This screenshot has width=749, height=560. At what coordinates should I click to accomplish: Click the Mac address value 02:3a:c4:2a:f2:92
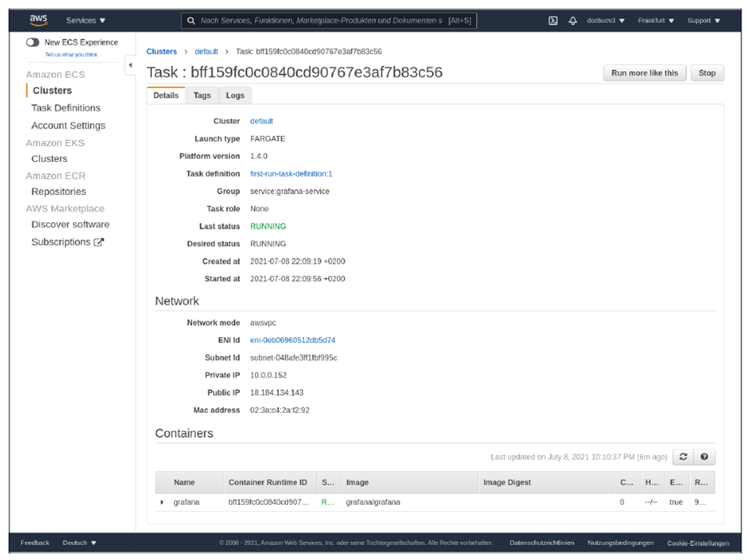[x=280, y=410]
